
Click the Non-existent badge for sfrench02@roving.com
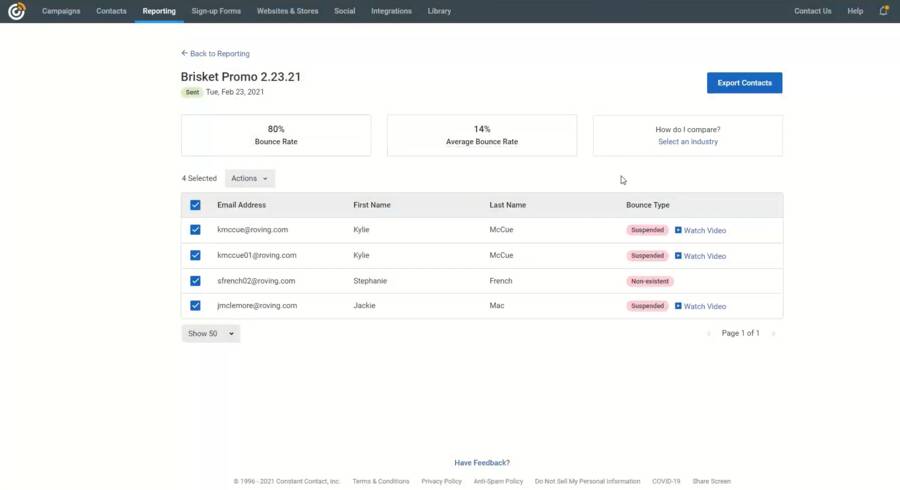[650, 281]
